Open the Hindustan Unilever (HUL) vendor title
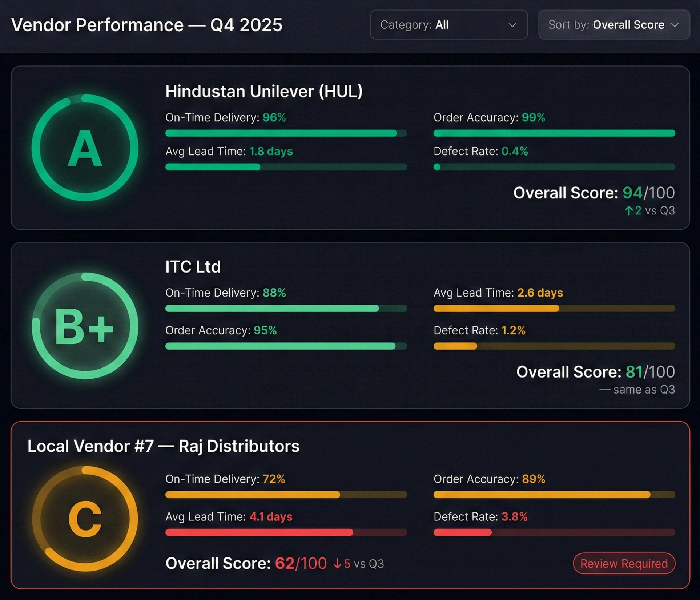This screenshot has width=700, height=600. (264, 91)
